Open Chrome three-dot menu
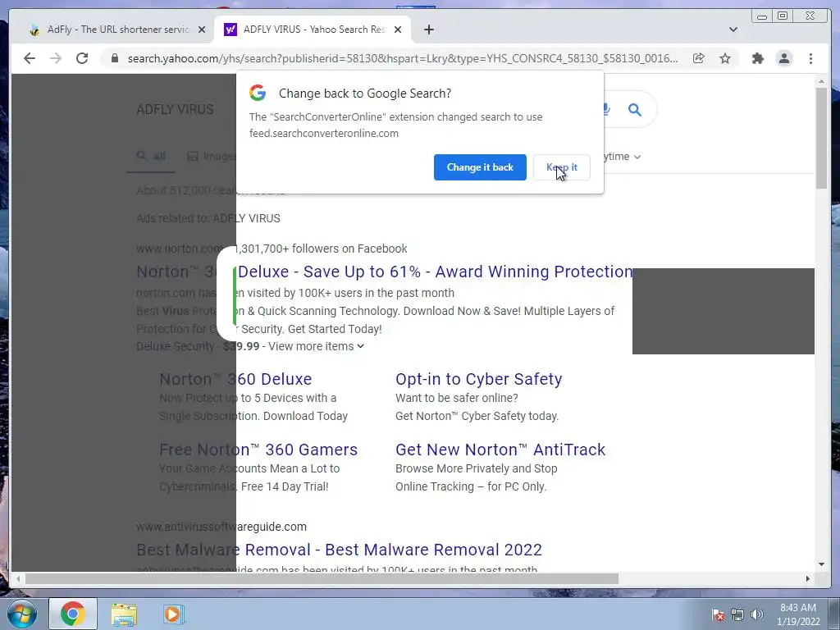The image size is (840, 630). click(810, 58)
